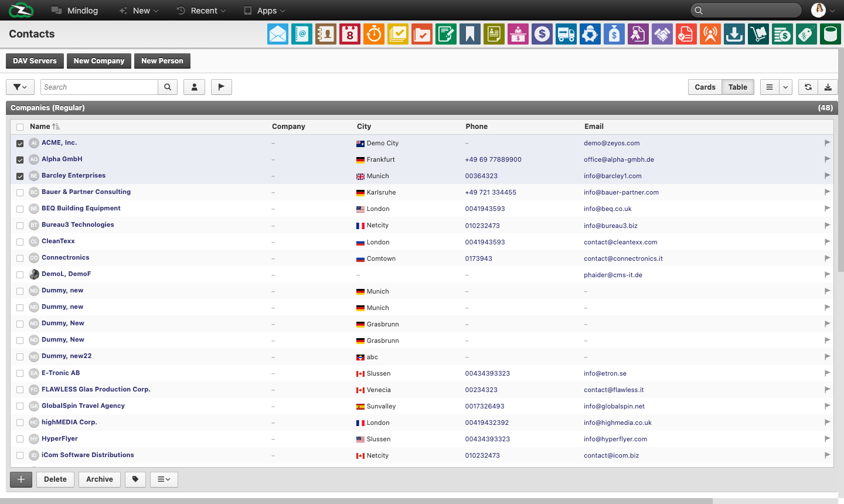Screen dimensions: 844x504
Task: Click the search magnifier button
Action: (x=168, y=87)
